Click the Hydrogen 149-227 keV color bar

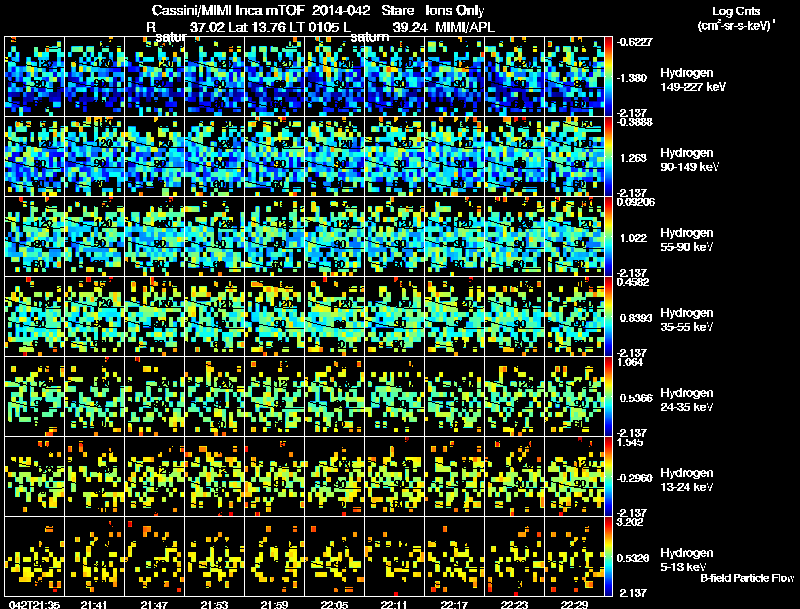tap(608, 77)
